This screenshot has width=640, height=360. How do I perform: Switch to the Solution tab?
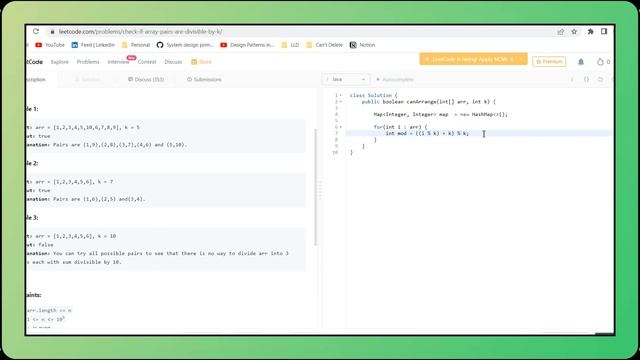tap(88, 80)
